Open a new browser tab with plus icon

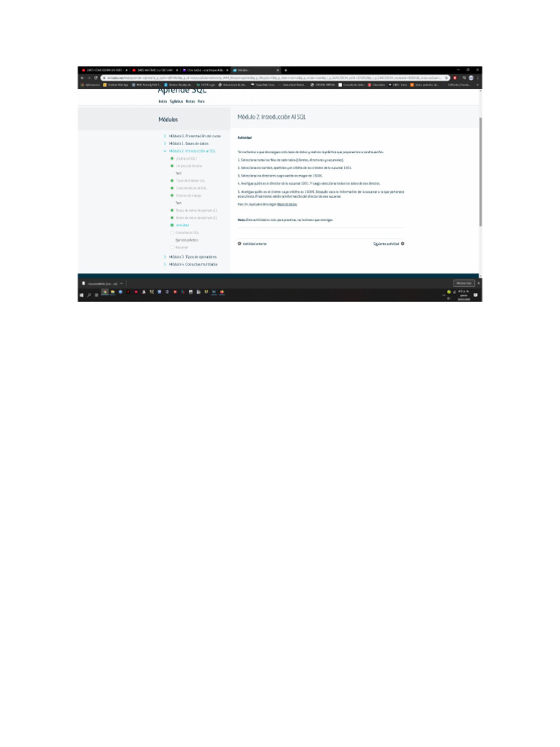coord(286,70)
